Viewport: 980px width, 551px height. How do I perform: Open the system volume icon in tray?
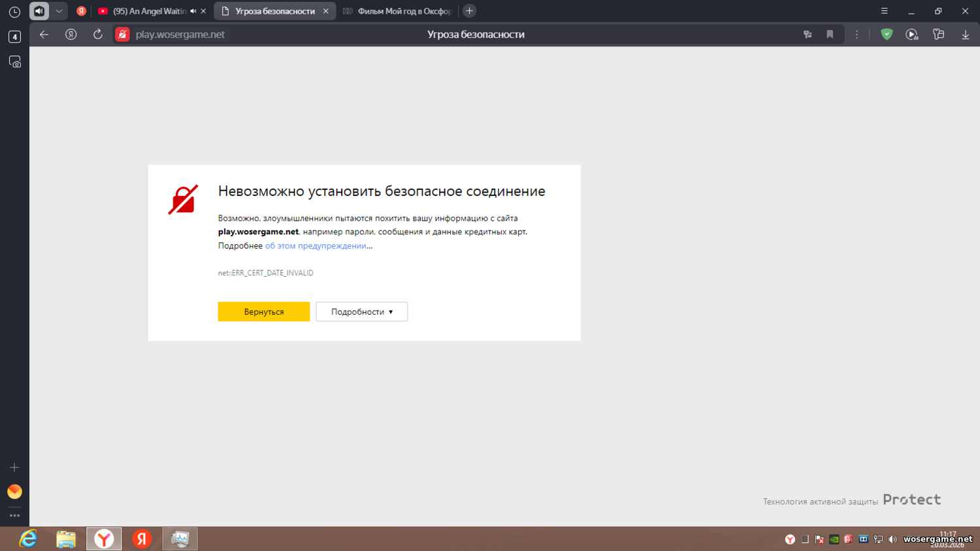(892, 539)
